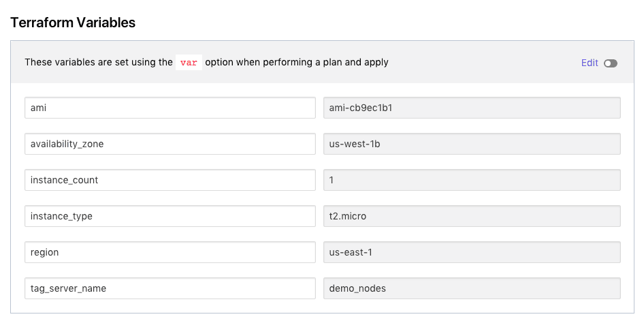Select the demo_nodes value field
Screen dimensions: 644x321
coord(472,288)
